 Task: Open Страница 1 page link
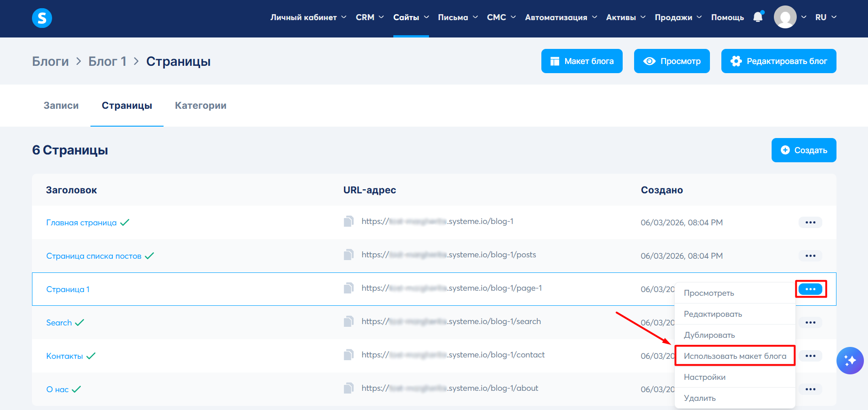point(68,289)
